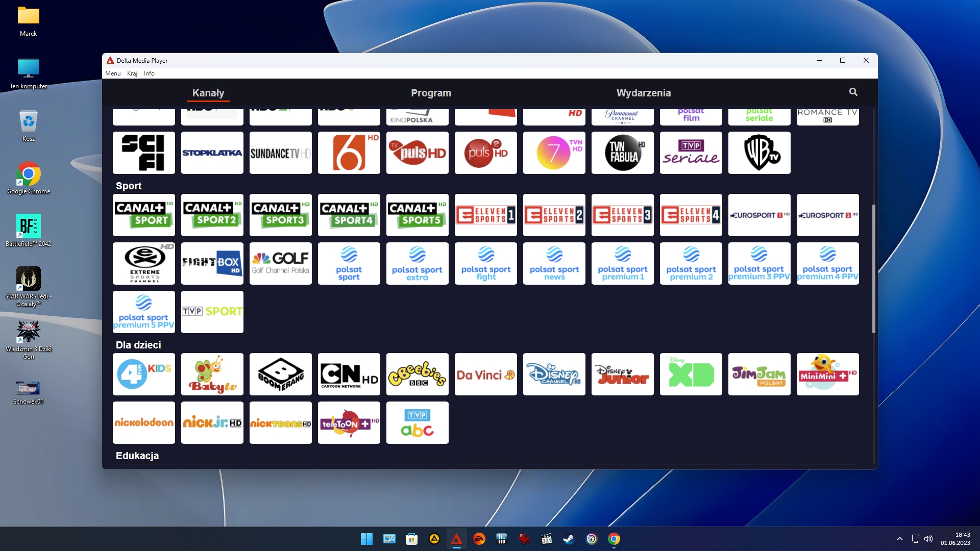Open the Eleven Sports 3 channel
980x551 pixels.
(623, 215)
